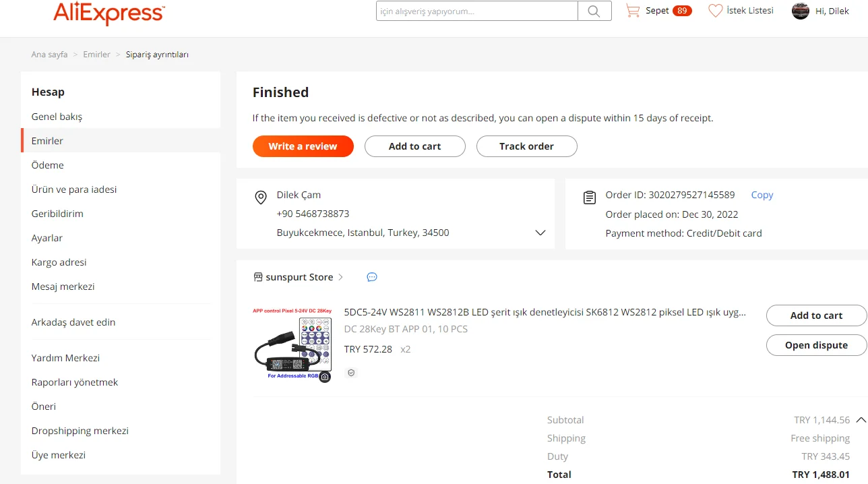Open Dilek's profile avatar

[x=800, y=11]
